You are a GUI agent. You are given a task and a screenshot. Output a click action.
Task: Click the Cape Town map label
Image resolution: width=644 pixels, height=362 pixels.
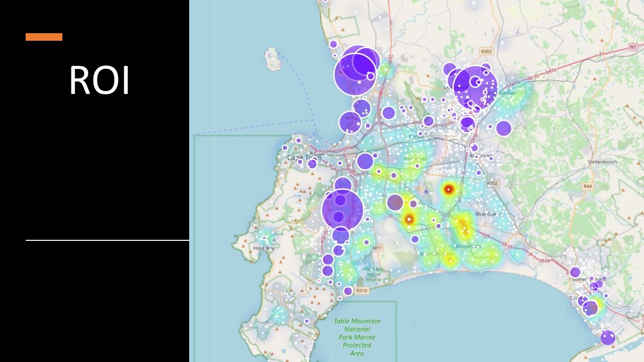304,158
